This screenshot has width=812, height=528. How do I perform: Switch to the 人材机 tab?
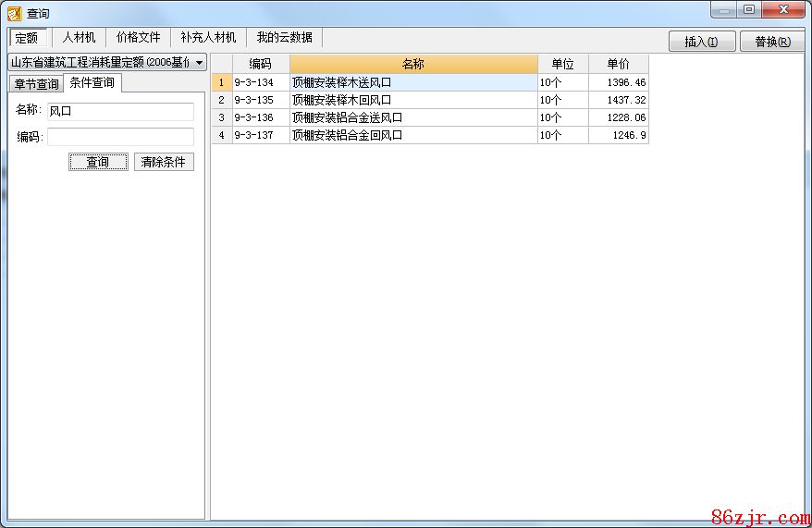pyautogui.click(x=79, y=38)
